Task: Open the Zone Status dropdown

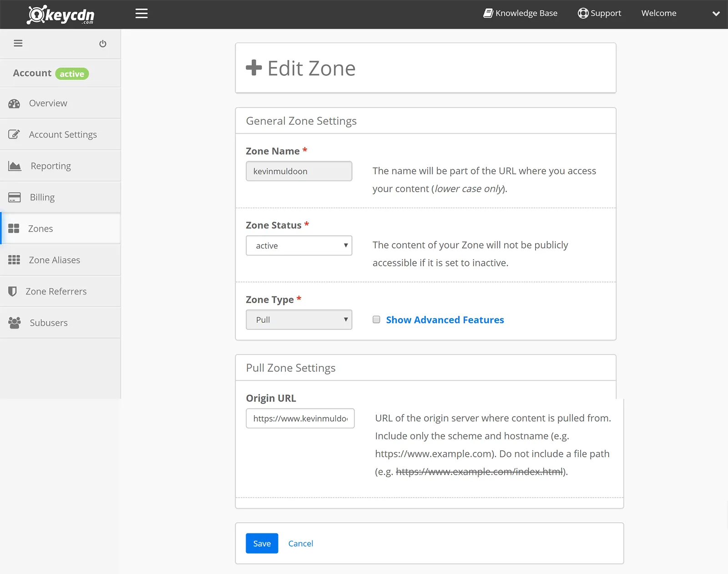Action: click(x=299, y=245)
